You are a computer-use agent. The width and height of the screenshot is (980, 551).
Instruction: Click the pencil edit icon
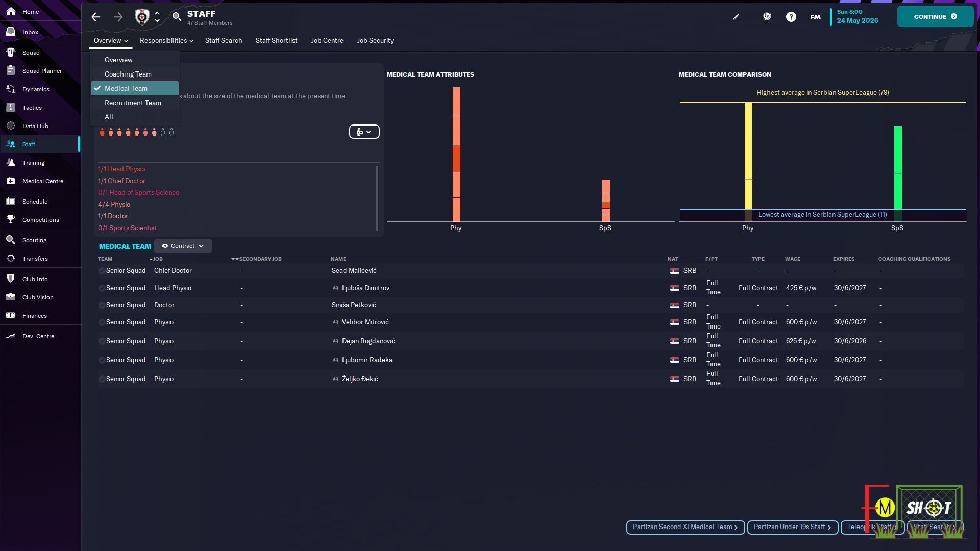pyautogui.click(x=736, y=17)
